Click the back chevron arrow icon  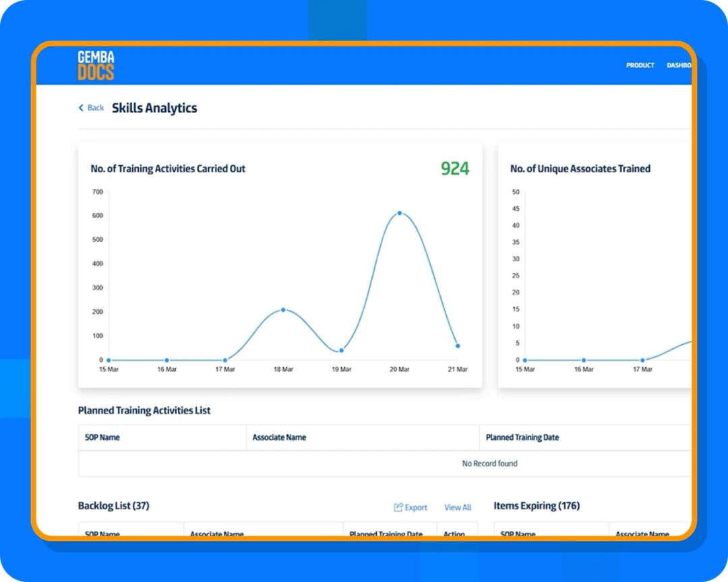tap(81, 108)
